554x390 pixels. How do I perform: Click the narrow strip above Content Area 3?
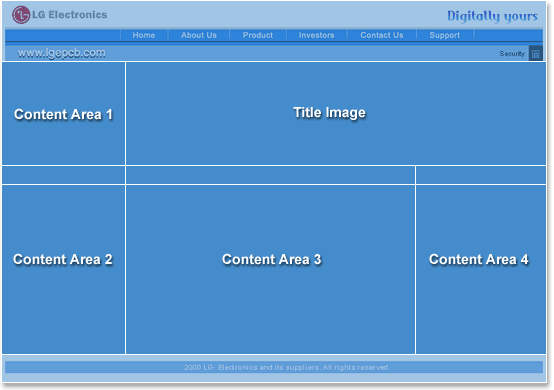pyautogui.click(x=270, y=175)
